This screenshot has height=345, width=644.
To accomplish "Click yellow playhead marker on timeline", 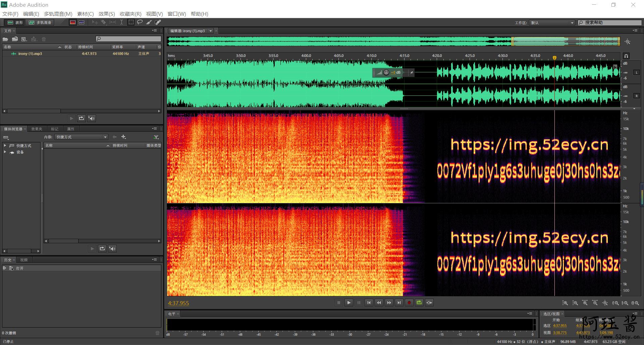I will [x=554, y=58].
